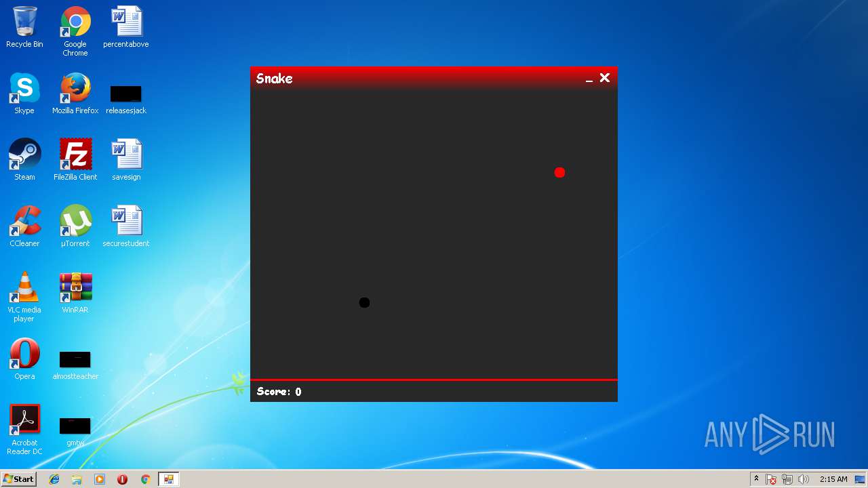Launch the Steam desktop shortcut
This screenshot has width=868, height=488.
pos(24,161)
